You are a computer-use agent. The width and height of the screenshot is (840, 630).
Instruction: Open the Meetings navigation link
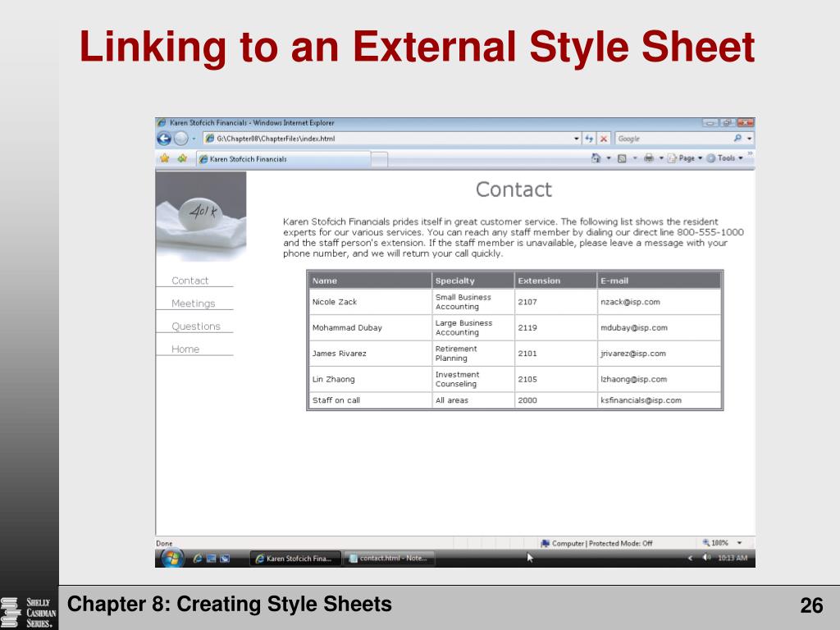click(x=194, y=304)
